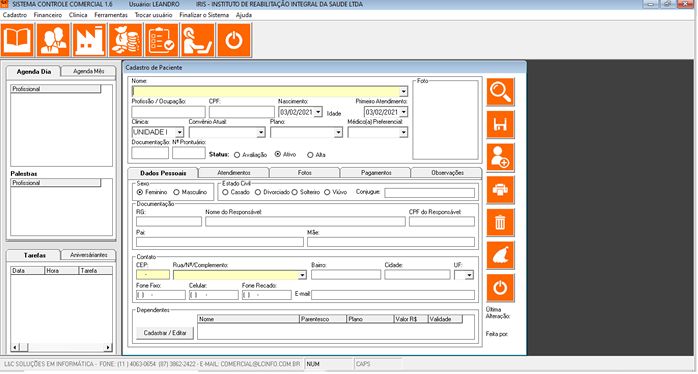Choose Masculino under Sexo
Viewport: 698px width, 374px height.
176,192
